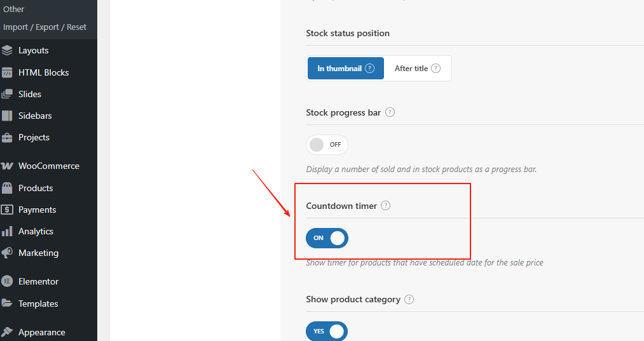Turn on the Stock progress bar switch

327,145
